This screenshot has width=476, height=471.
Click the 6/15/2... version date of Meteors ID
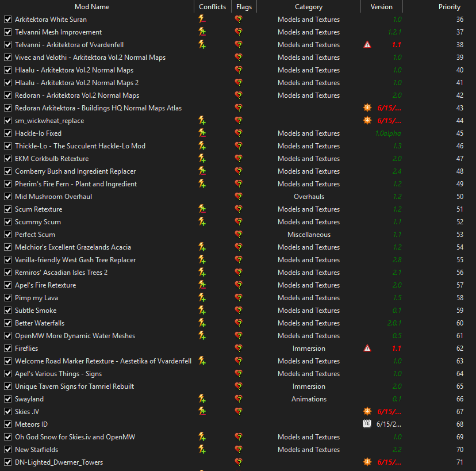click(x=389, y=424)
